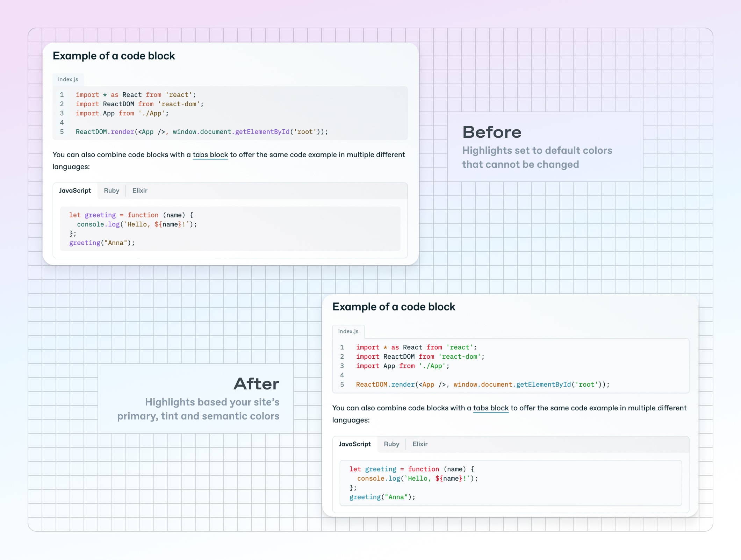Click the index.js file label in the Before card
The height and width of the screenshot is (560, 741).
(x=68, y=79)
